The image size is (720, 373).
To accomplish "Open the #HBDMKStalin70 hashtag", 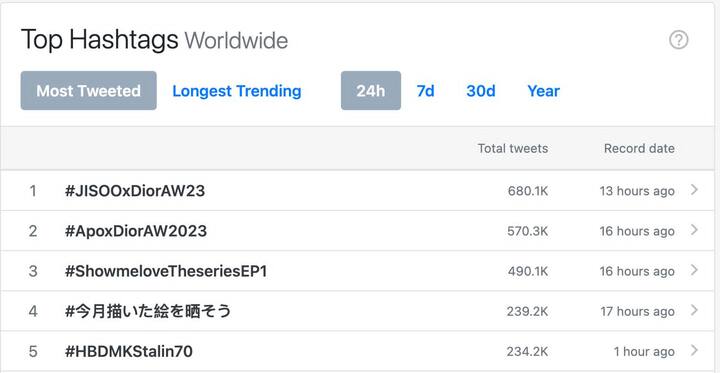I will click(129, 352).
